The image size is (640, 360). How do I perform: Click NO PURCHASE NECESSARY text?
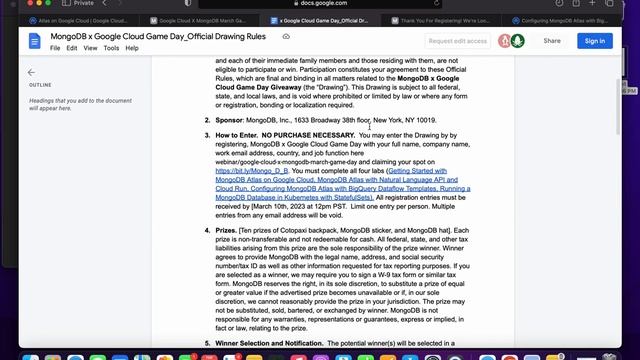308,136
